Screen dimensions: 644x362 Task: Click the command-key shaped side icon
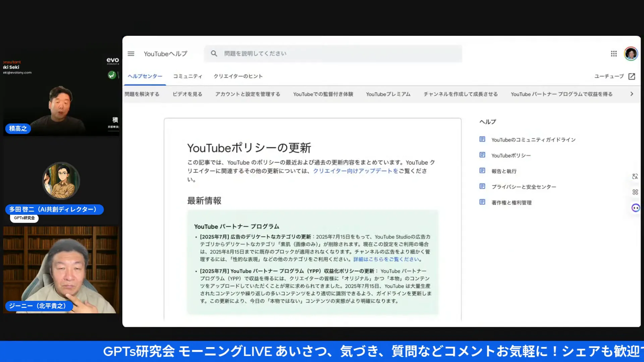click(635, 192)
